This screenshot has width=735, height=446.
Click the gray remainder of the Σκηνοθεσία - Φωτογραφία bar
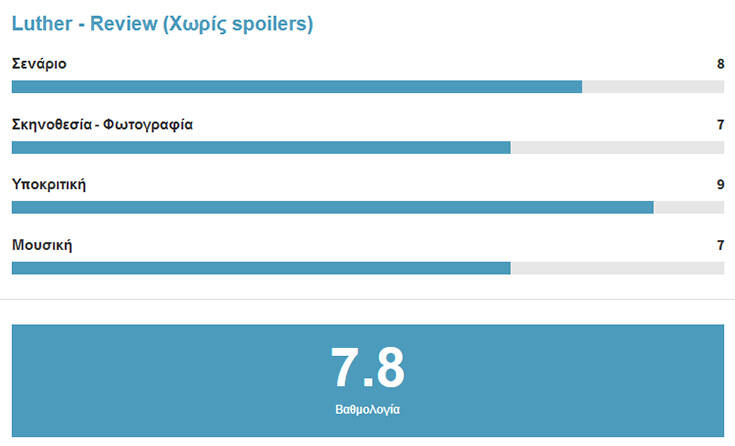coord(617,147)
